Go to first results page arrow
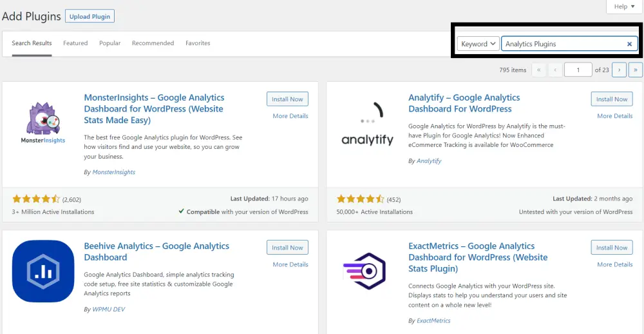 [x=539, y=70]
